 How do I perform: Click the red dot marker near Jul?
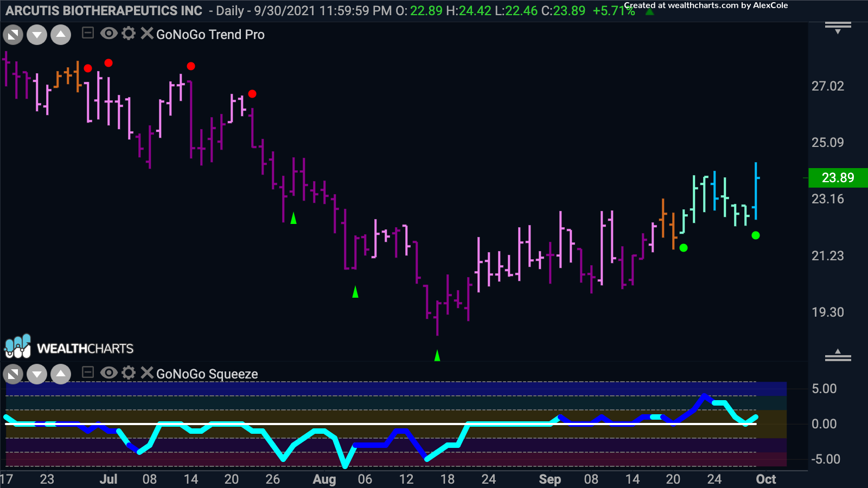[108, 63]
